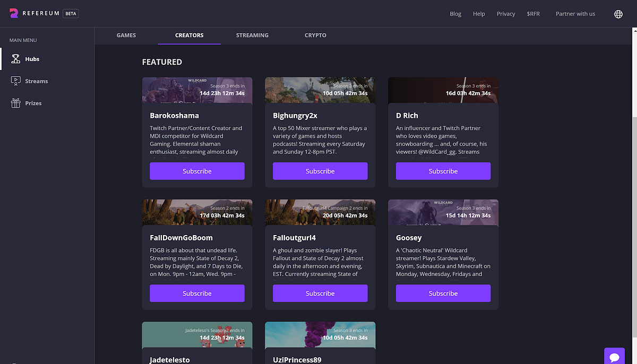Click the Goosey creator name
This screenshot has height=364, width=637.
409,238
